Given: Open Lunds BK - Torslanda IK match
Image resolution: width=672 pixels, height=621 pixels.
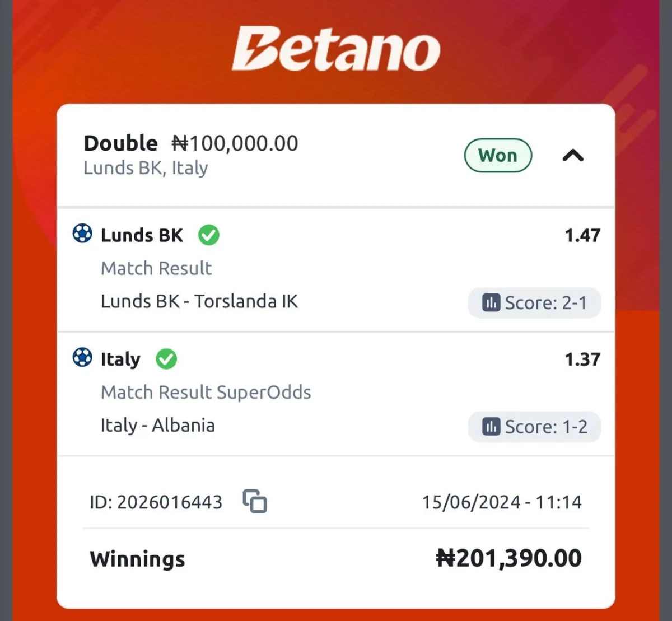Looking at the screenshot, I should [199, 301].
